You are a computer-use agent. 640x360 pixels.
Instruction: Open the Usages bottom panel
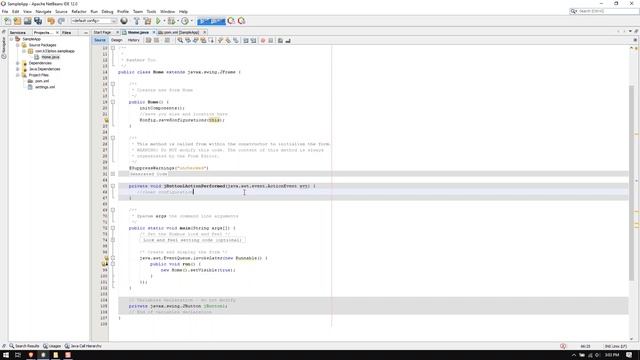tap(52, 346)
